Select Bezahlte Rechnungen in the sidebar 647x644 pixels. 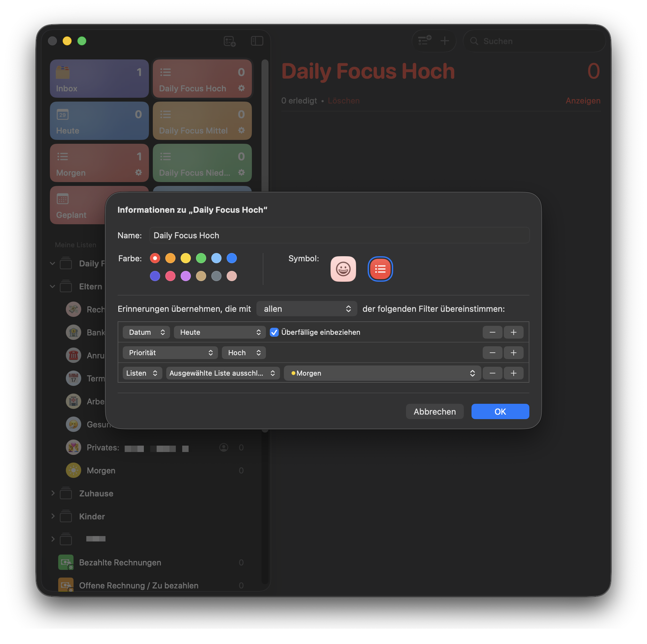tap(120, 563)
